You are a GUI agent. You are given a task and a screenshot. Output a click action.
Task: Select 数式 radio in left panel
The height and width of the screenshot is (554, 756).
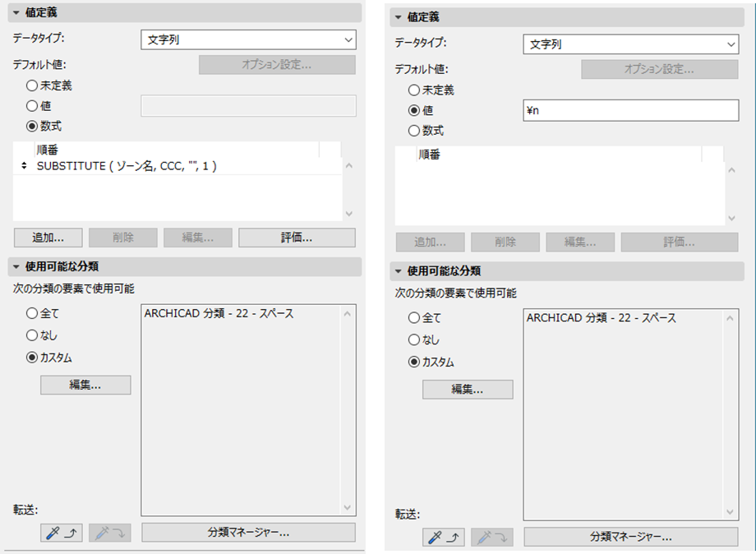[32, 127]
